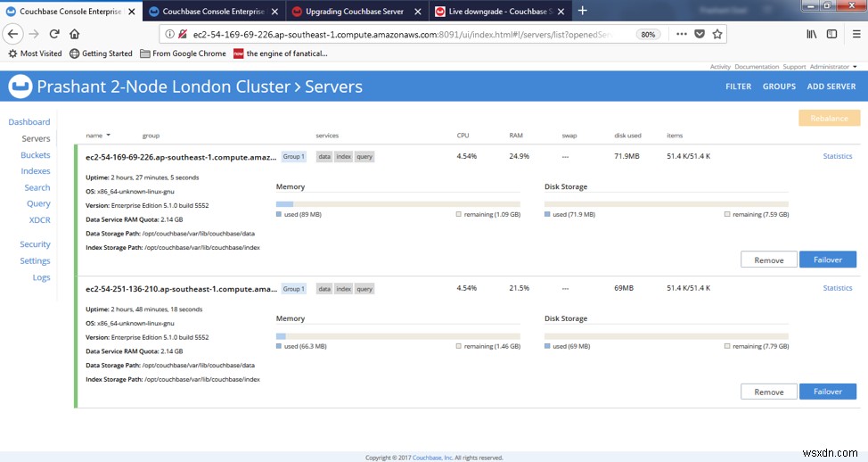Click the Rebalance button
This screenshot has height=462, width=868.
830,118
